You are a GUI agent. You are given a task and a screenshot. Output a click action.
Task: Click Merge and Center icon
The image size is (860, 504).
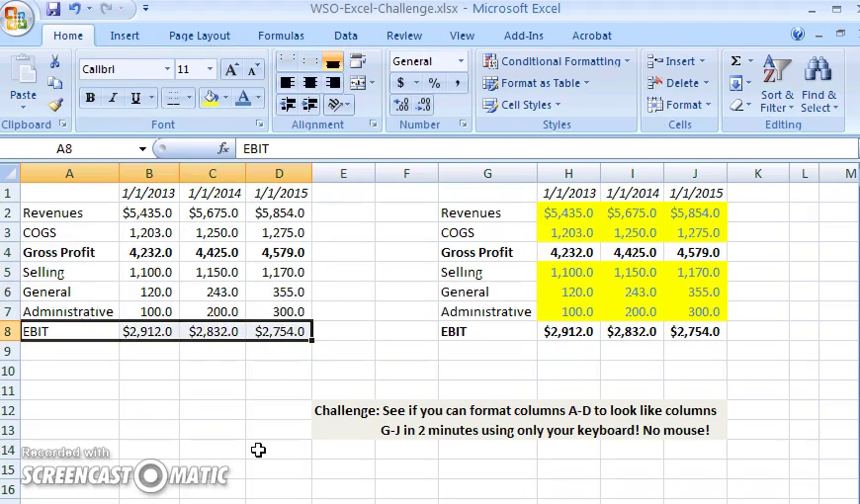click(x=358, y=83)
